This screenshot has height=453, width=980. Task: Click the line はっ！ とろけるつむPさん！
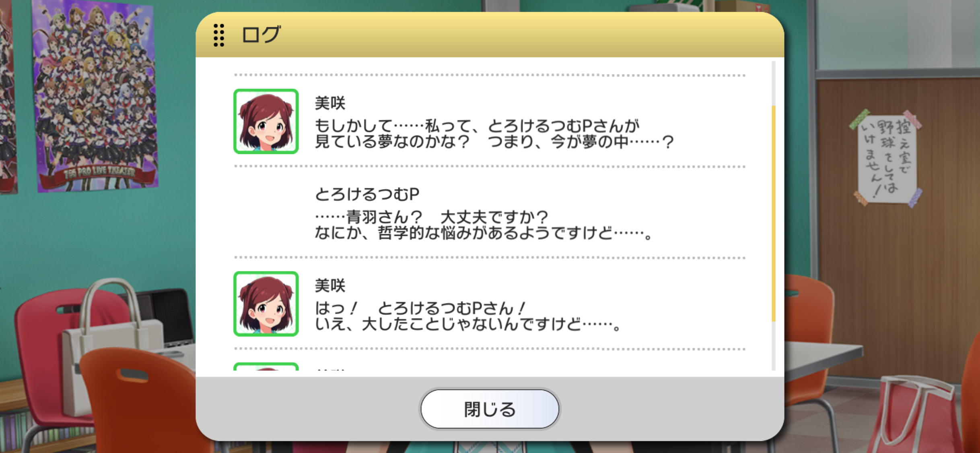(x=420, y=308)
